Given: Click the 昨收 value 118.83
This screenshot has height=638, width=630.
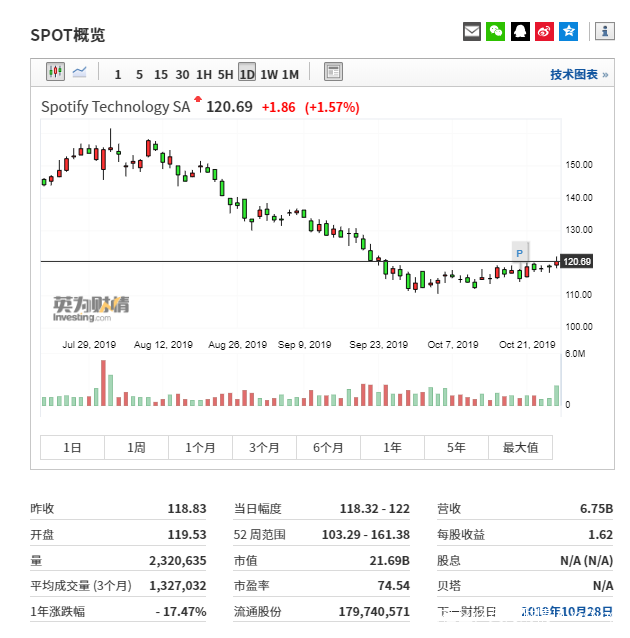Looking at the screenshot, I should (187, 509).
